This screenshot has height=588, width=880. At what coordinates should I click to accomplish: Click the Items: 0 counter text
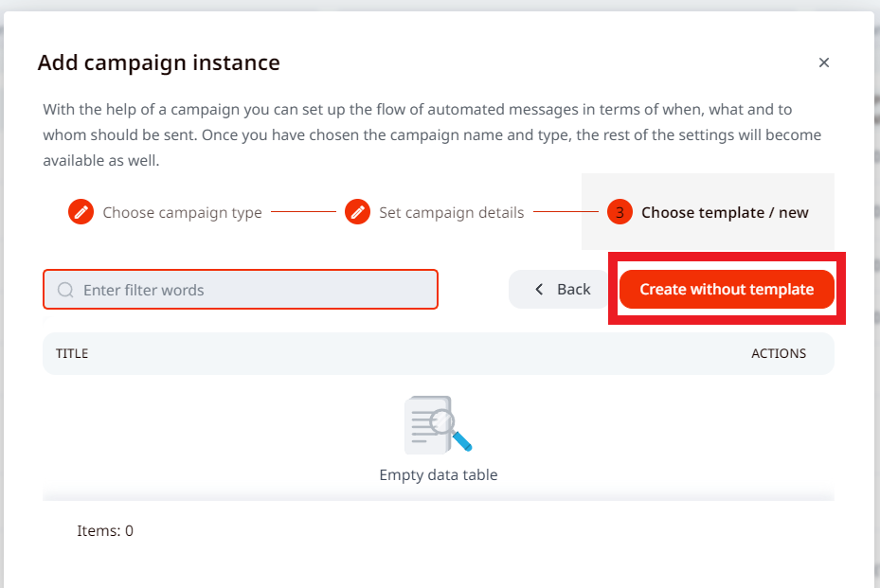click(105, 531)
